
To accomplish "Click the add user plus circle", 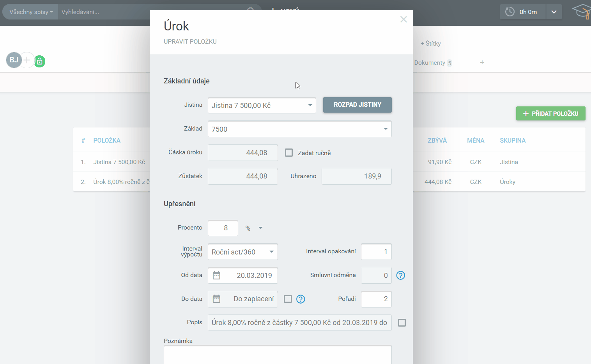I will point(27,60).
